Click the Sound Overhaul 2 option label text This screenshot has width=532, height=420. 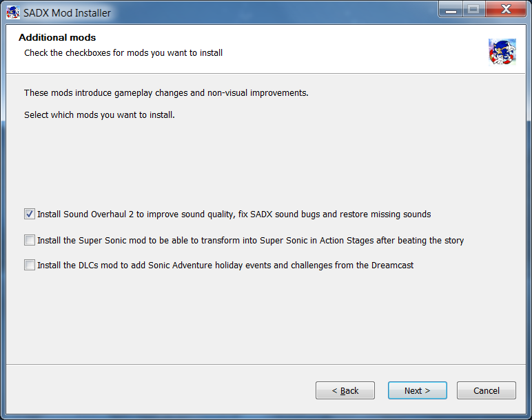(234, 214)
